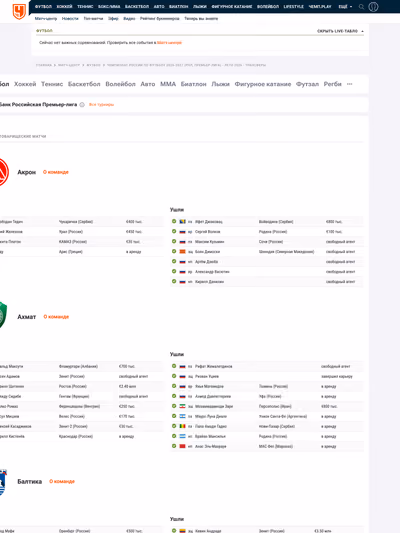
Task: Open О команде link next to Ахмат
Action: point(56,317)
